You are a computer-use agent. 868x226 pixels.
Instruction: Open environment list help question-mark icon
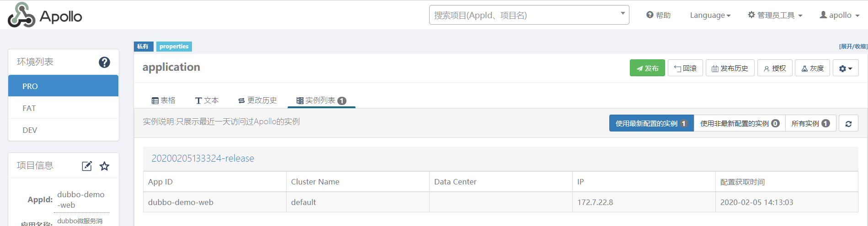(x=104, y=62)
